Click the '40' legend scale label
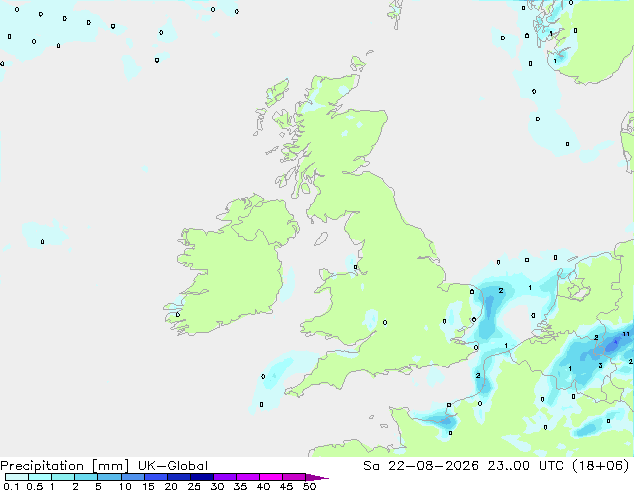Image resolution: width=634 pixels, height=490 pixels. (263, 486)
